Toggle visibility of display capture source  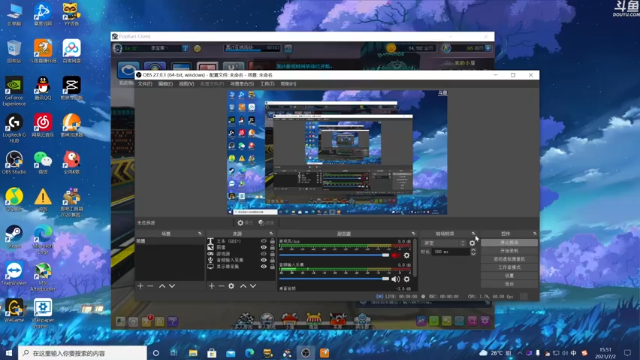point(264,267)
